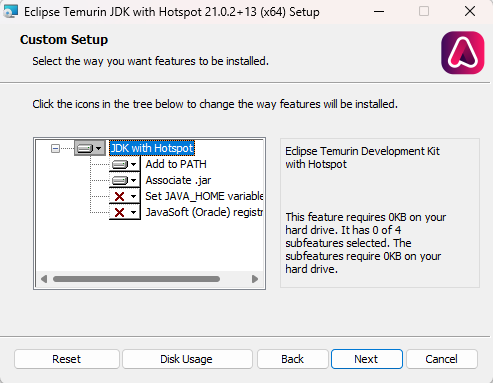This screenshot has width=493, height=383.
Task: Click the horizontal scrollbar thumb in feature tree
Action: [136, 279]
